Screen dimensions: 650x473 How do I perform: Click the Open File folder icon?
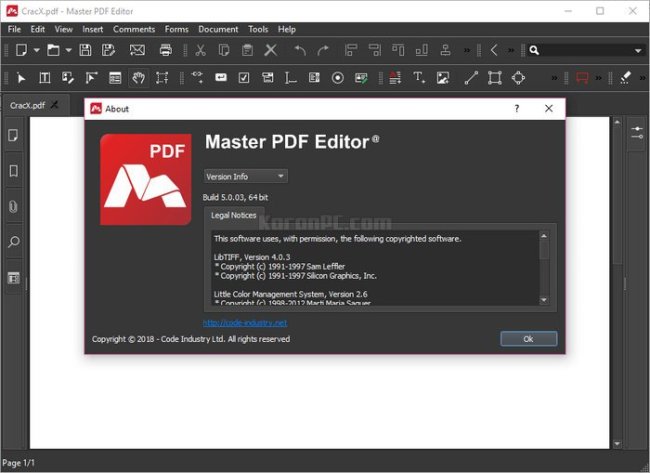point(53,50)
